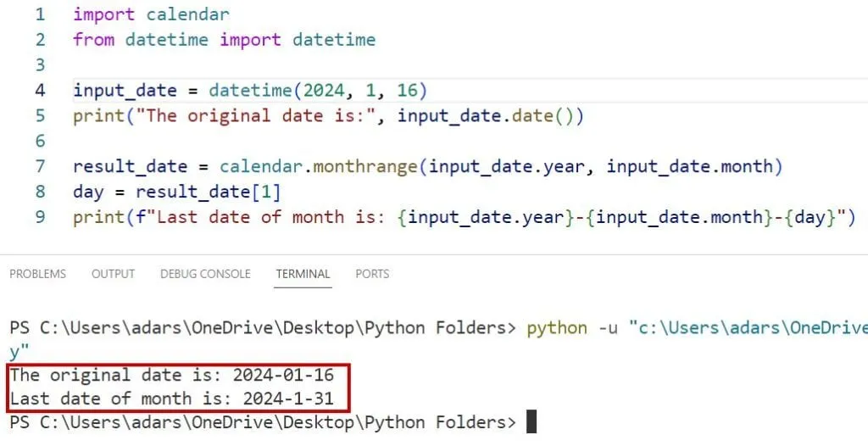
Task: Click line number 1 in the gutter
Action: (42, 14)
